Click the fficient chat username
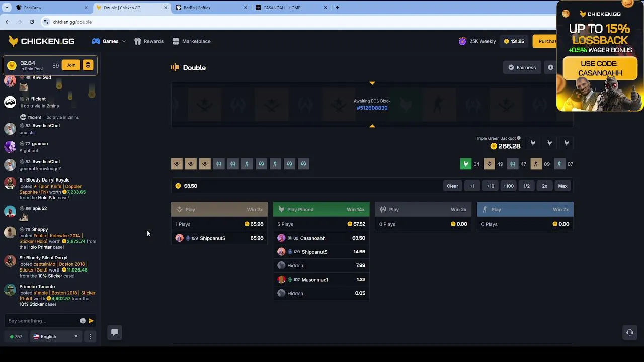This screenshot has height=362, width=644. [x=38, y=99]
